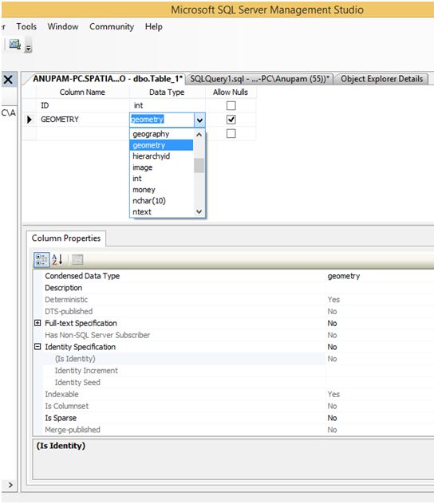This screenshot has height=504, width=434.
Task: Click the Column Name header
Action: click(x=82, y=93)
